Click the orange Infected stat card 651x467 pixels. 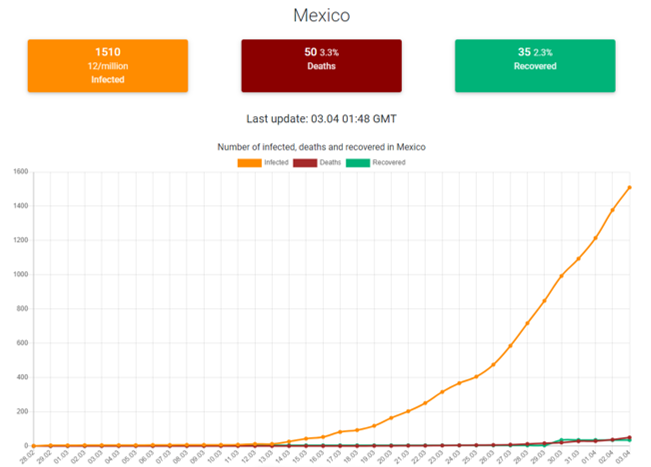107,66
